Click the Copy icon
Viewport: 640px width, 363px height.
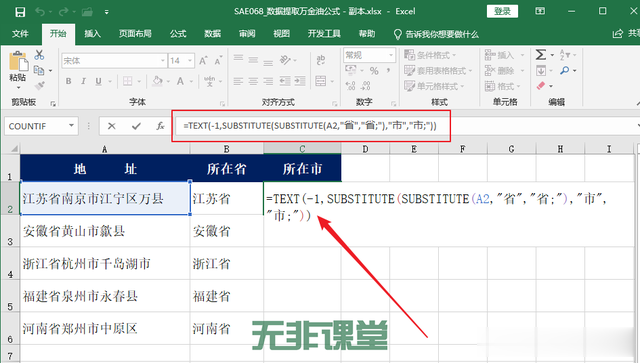39,70
